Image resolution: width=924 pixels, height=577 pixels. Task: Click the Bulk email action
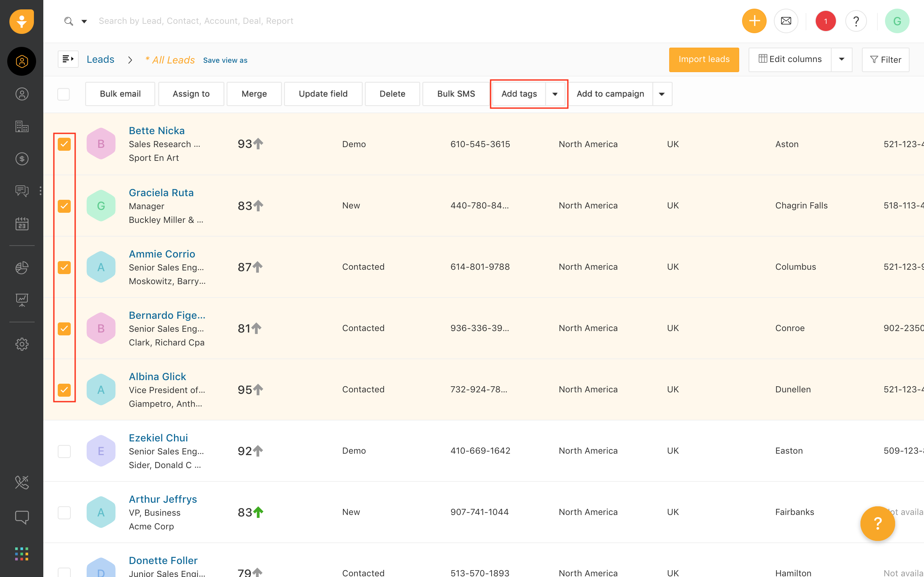[120, 94]
